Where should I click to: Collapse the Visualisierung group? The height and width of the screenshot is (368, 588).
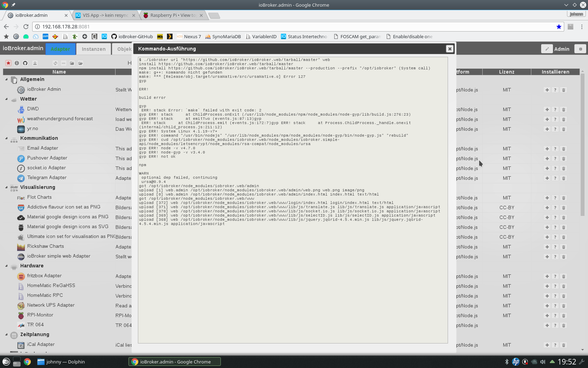click(6, 187)
